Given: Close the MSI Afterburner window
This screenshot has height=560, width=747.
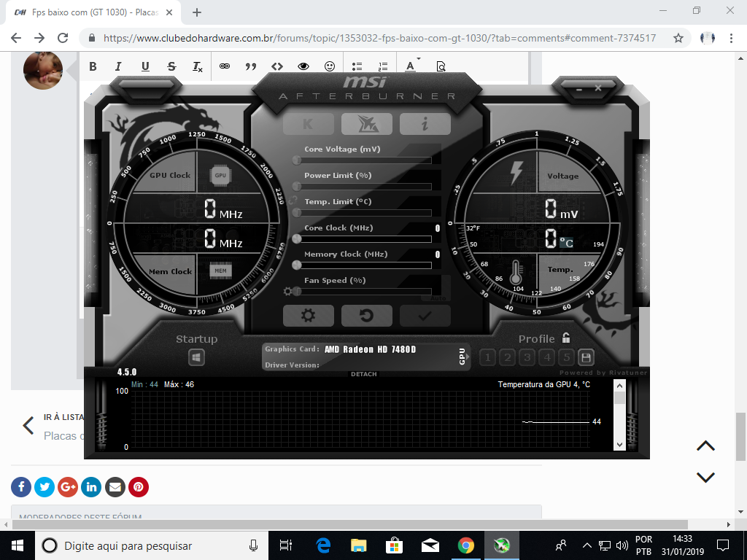Looking at the screenshot, I should (598, 88).
